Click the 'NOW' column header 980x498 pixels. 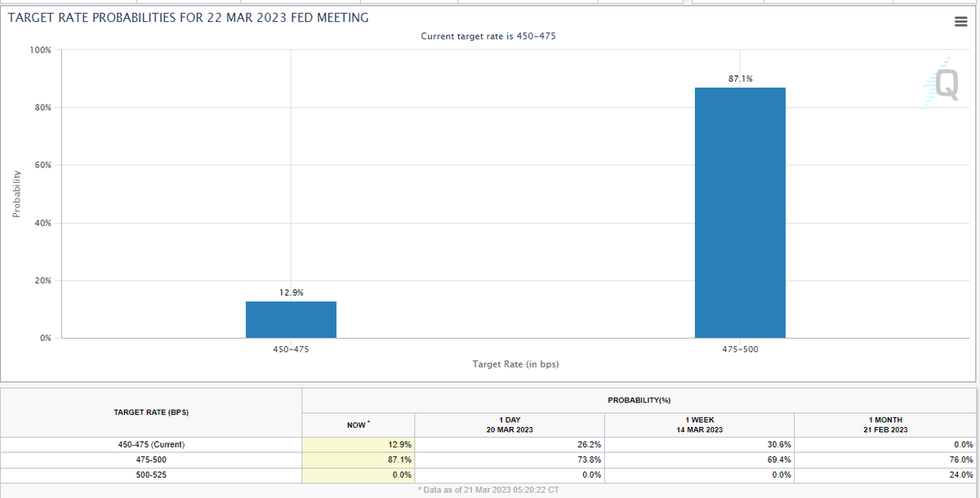tap(359, 425)
